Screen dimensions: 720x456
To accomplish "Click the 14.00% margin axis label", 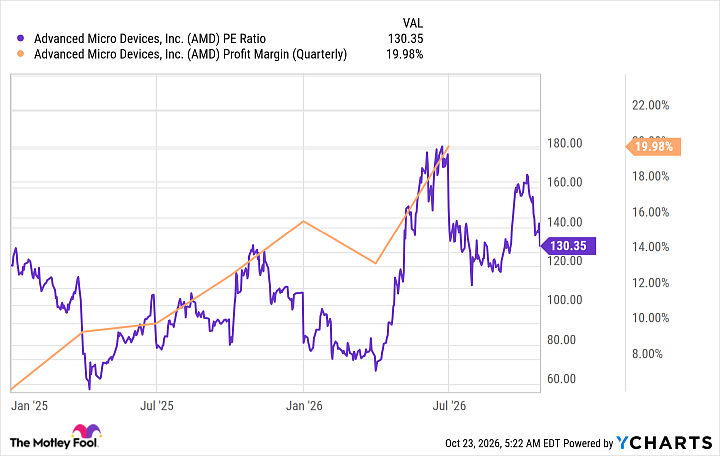I will pyautogui.click(x=650, y=247).
